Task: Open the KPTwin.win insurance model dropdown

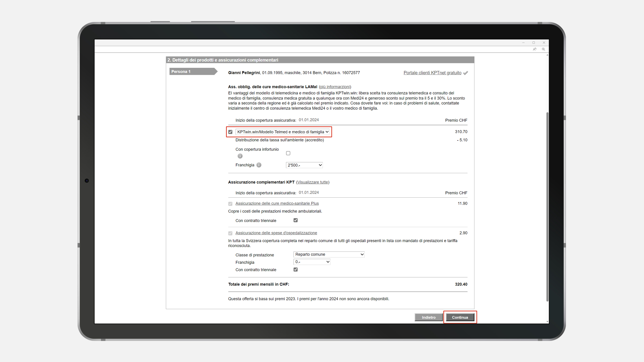Action: pyautogui.click(x=283, y=132)
